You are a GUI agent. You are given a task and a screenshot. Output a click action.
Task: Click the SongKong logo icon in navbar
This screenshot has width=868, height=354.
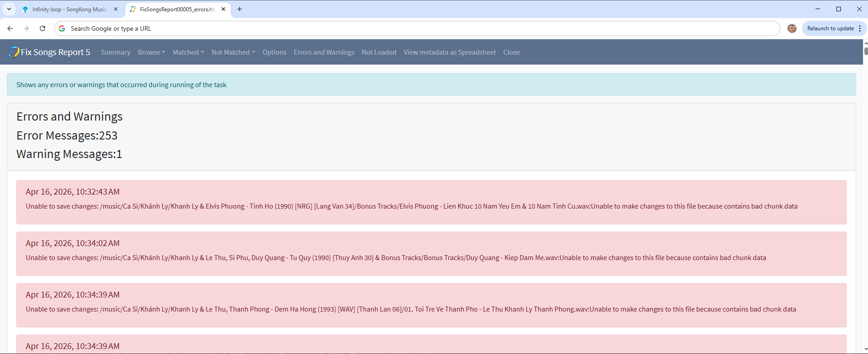(x=14, y=52)
